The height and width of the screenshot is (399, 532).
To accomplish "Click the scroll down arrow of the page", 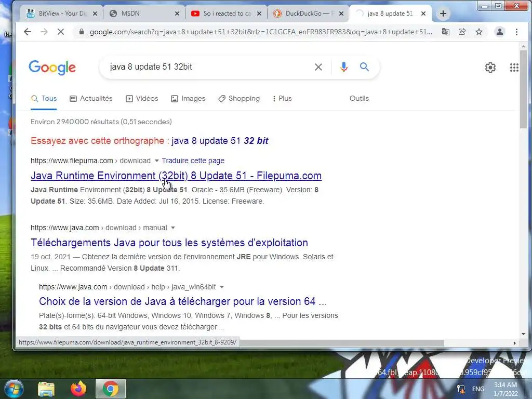I will (523, 334).
